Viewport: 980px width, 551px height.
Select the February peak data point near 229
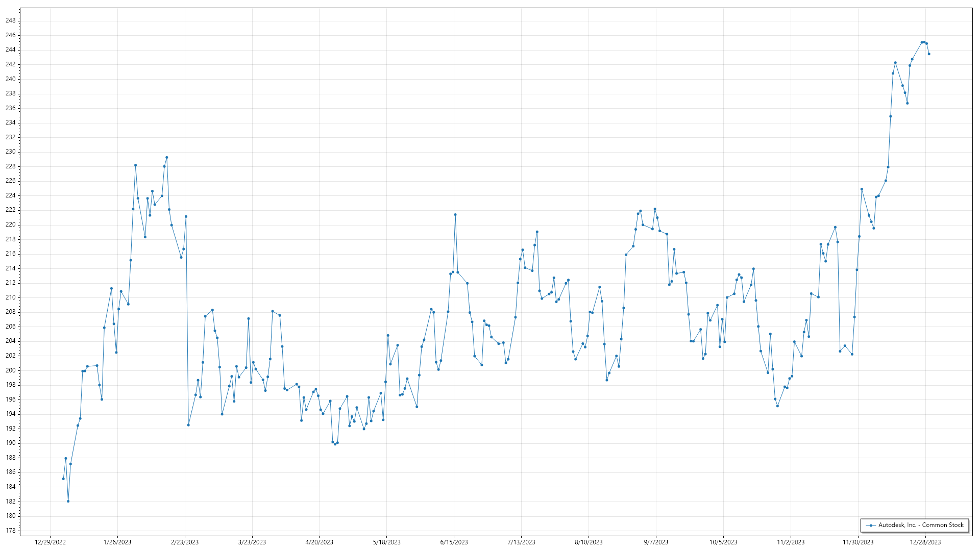point(167,158)
